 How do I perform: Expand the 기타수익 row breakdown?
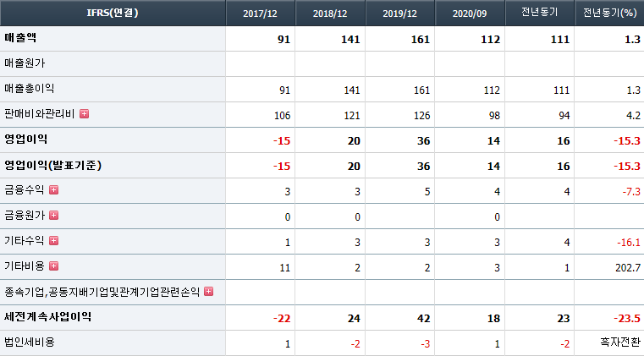(54, 241)
